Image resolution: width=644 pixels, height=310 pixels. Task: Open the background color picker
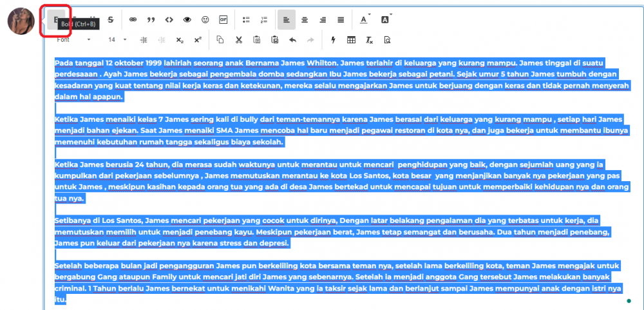(x=386, y=20)
